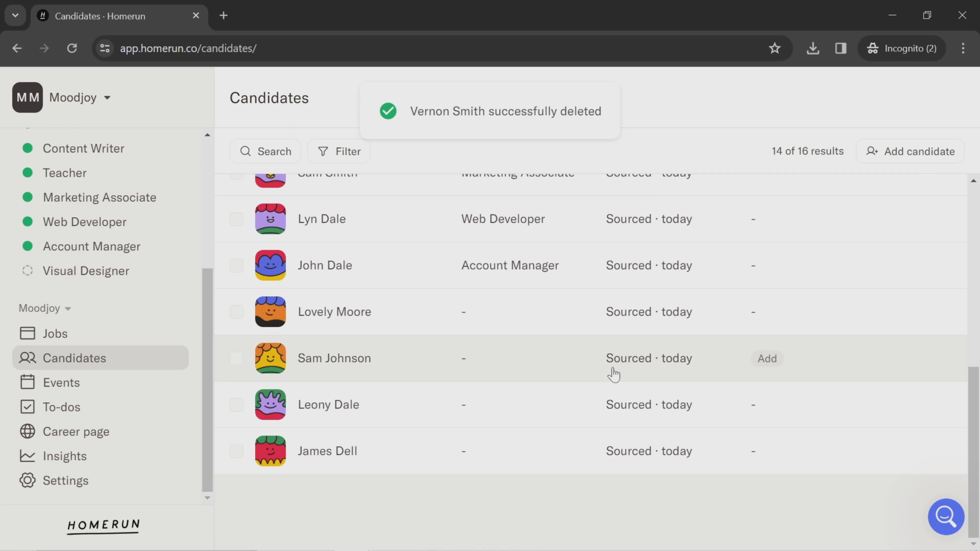Expand the Moodjoy workspace dropdown at top

coord(107,98)
